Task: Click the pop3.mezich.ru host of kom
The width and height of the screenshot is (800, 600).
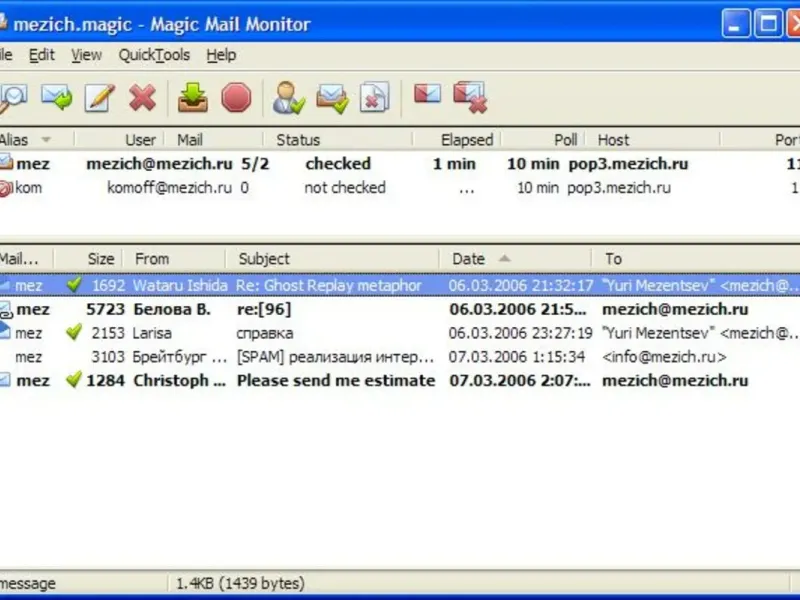Action: (x=619, y=188)
